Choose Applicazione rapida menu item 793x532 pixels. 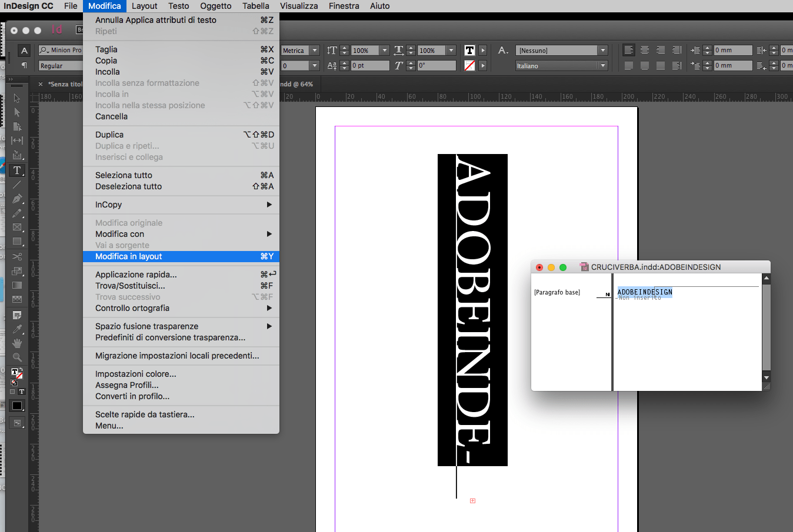coord(181,275)
